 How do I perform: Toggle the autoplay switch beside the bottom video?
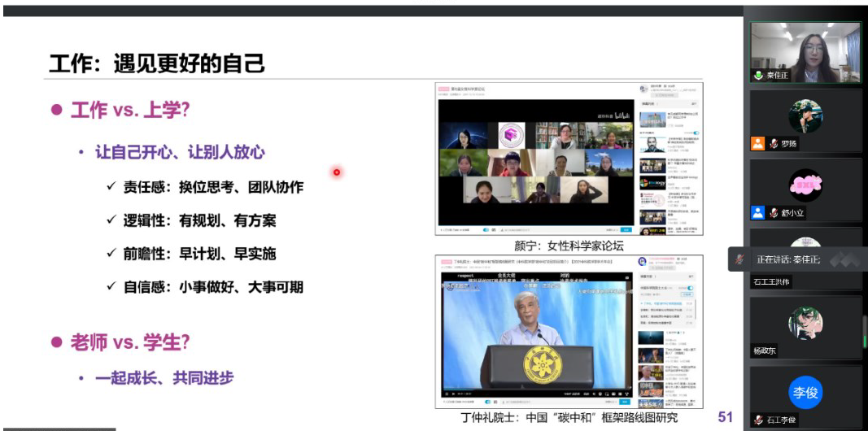(690, 289)
